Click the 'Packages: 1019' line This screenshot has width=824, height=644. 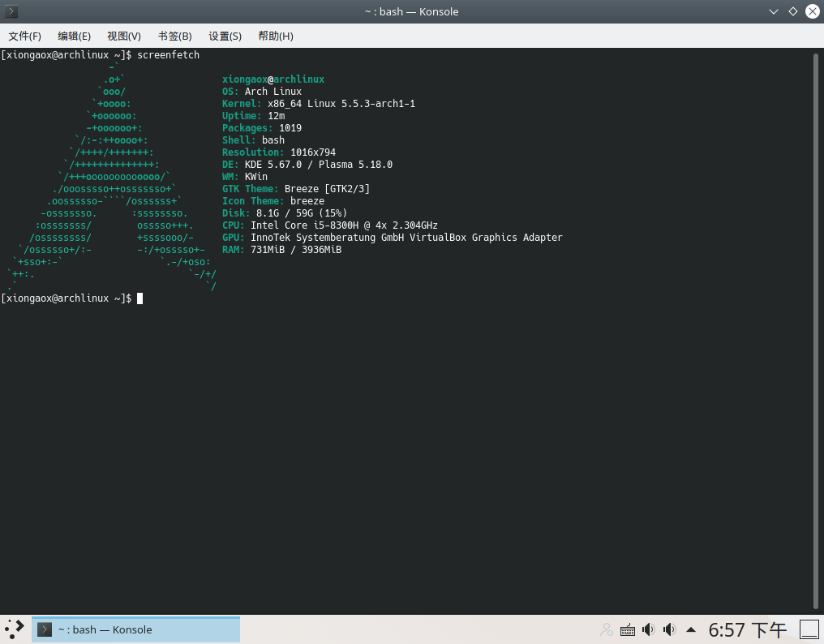[262, 128]
